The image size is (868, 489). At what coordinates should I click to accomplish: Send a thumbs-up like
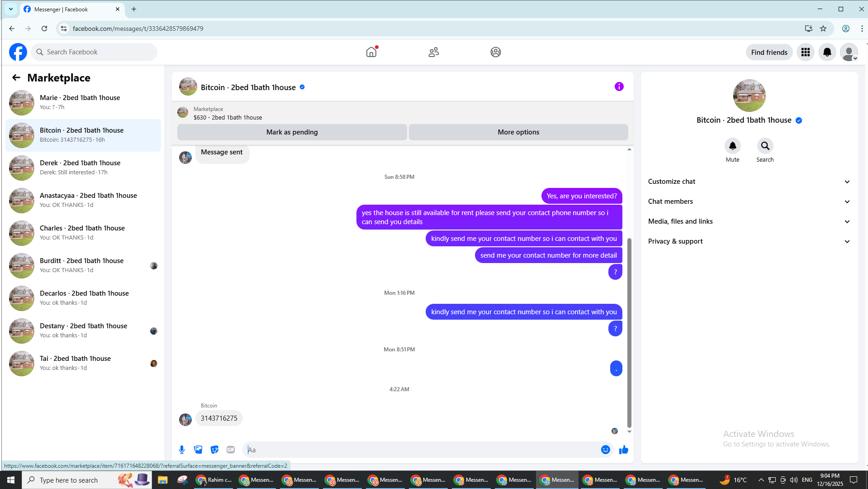[624, 450]
